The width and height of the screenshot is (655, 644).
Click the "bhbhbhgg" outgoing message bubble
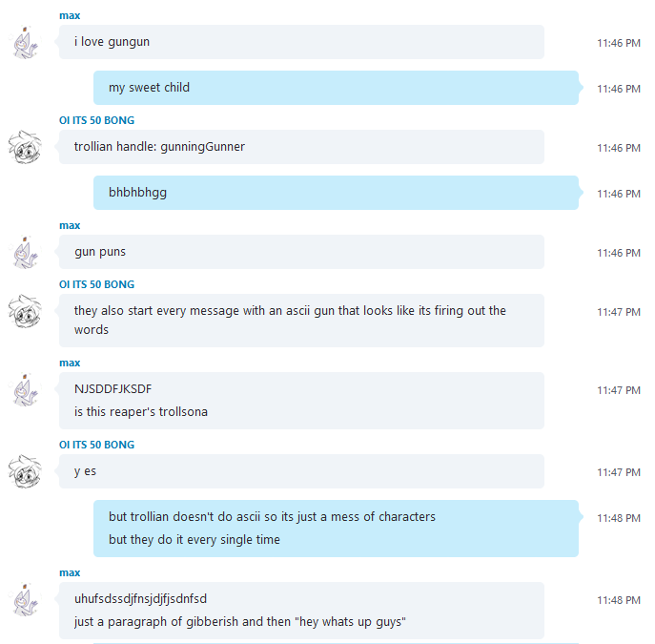tap(336, 193)
